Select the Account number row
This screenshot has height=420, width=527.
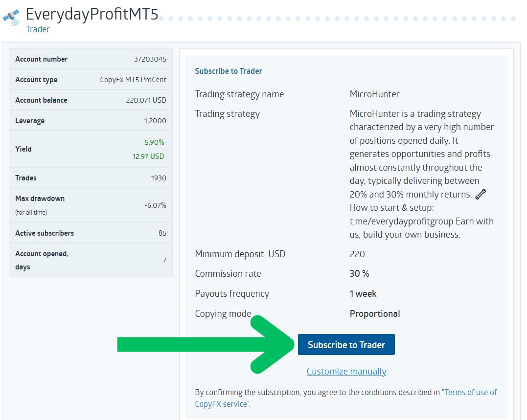click(x=91, y=59)
